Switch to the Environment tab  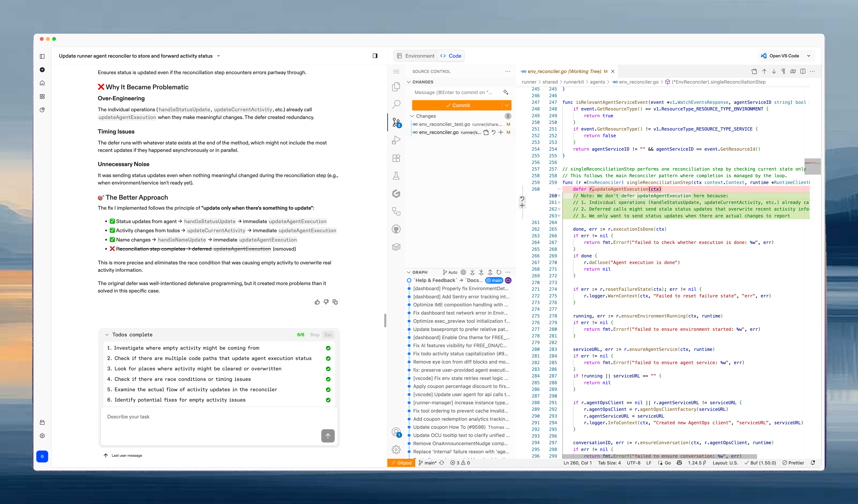416,56
